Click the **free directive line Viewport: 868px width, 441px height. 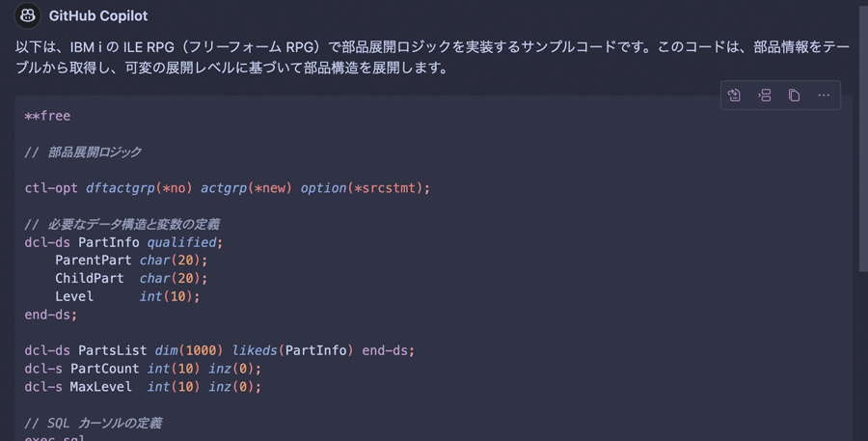point(47,116)
